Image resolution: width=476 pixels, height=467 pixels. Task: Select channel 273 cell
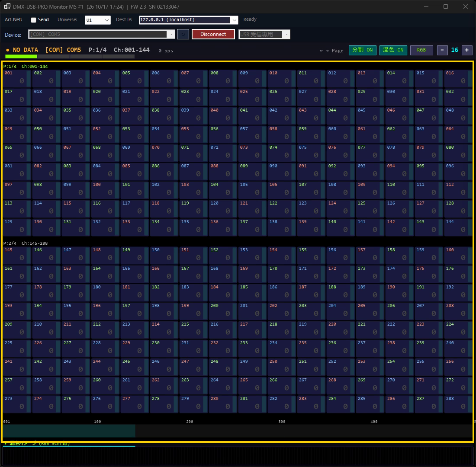click(x=17, y=404)
